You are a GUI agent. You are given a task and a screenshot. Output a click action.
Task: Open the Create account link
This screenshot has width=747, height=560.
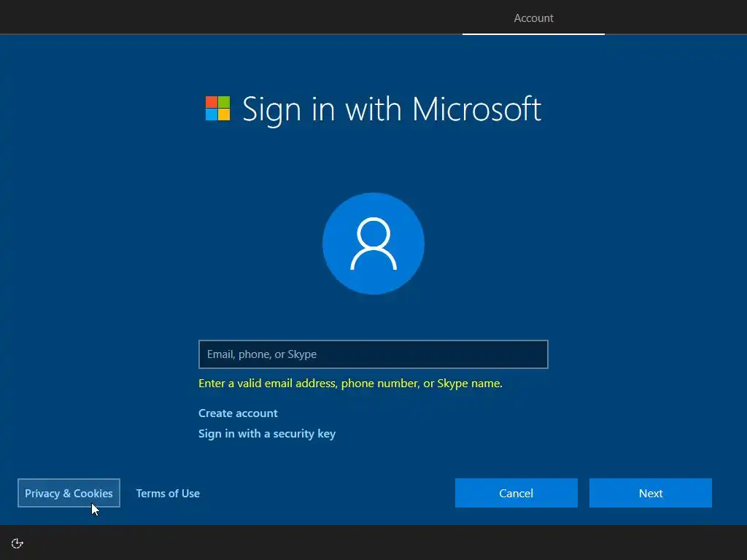tap(238, 413)
